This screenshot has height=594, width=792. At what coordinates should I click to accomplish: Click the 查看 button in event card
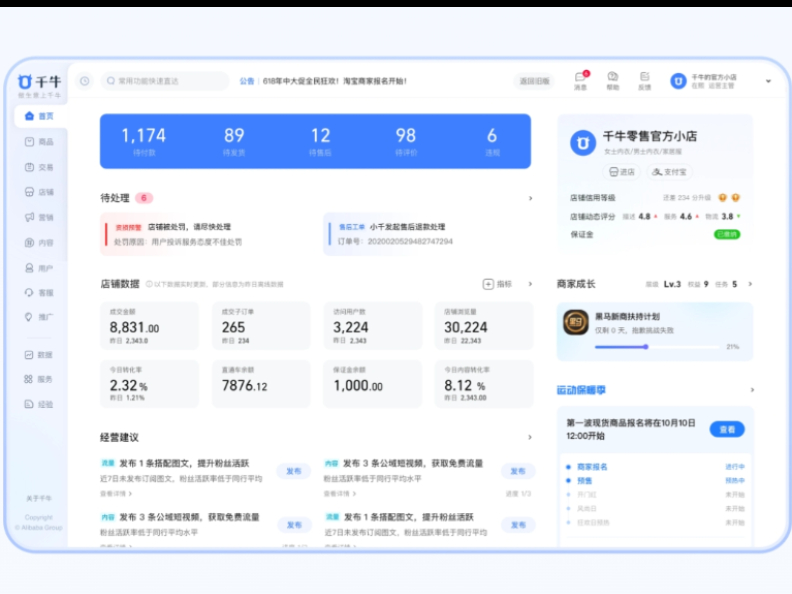[x=727, y=429]
